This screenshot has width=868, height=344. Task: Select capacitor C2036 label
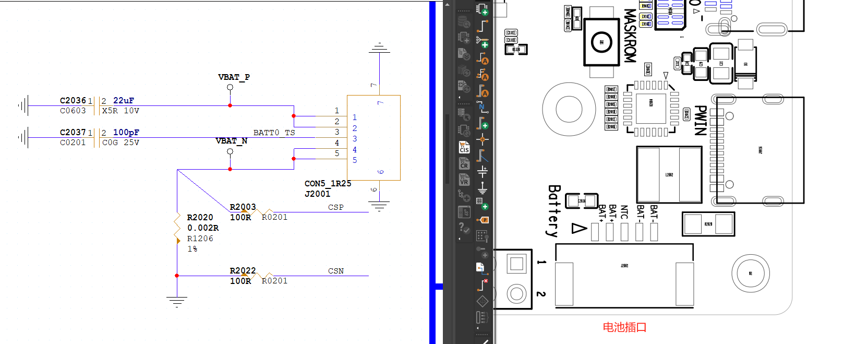coord(73,100)
